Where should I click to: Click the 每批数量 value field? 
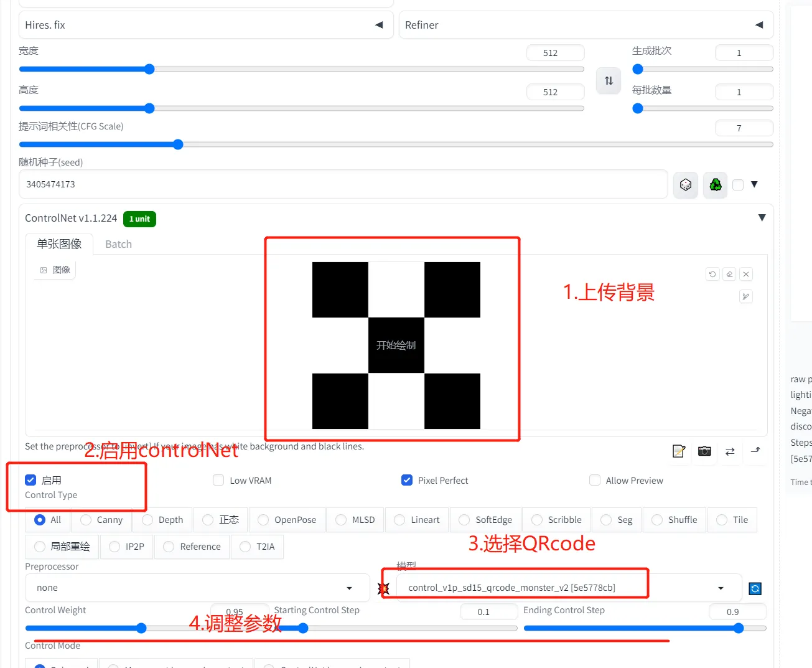(744, 92)
